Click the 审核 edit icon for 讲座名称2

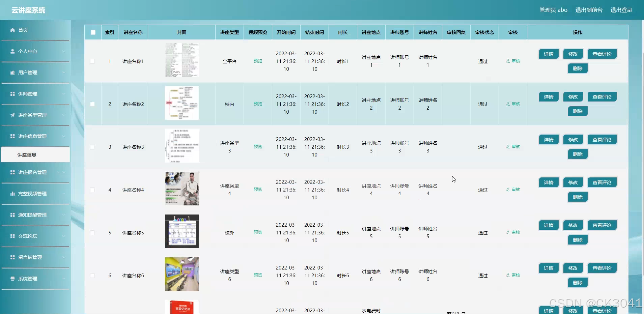pos(508,104)
